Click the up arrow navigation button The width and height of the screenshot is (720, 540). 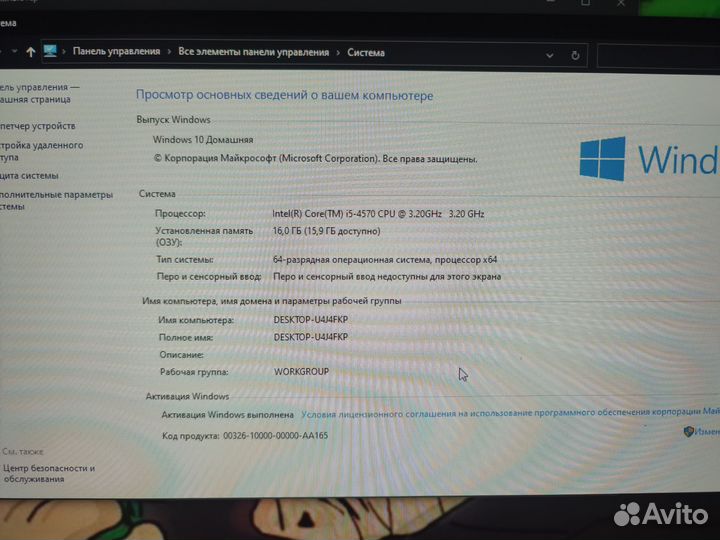pos(31,52)
